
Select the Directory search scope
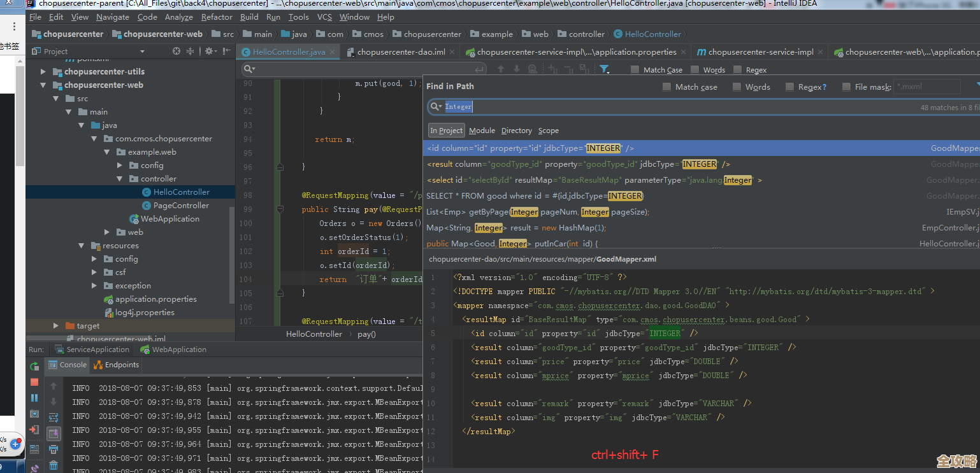516,131
